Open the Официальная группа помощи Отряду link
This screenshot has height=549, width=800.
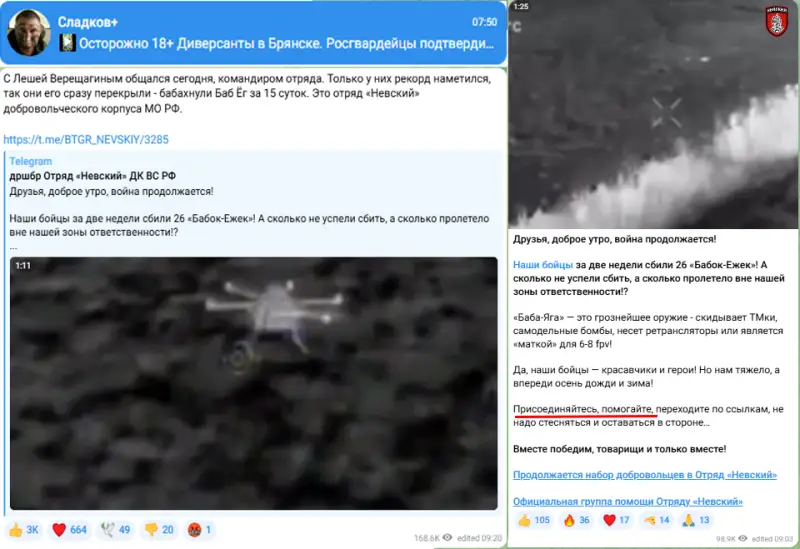pyautogui.click(x=628, y=501)
